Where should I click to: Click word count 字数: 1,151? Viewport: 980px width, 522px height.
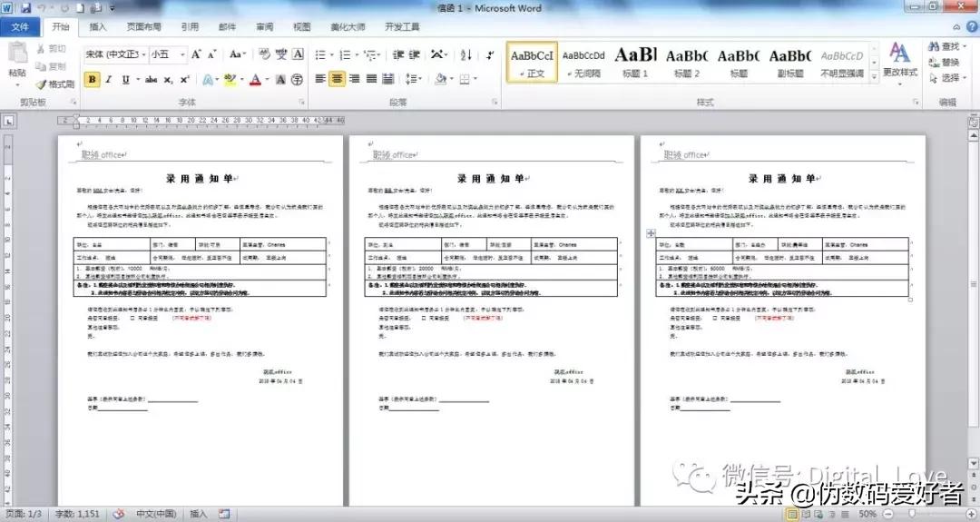click(x=77, y=514)
